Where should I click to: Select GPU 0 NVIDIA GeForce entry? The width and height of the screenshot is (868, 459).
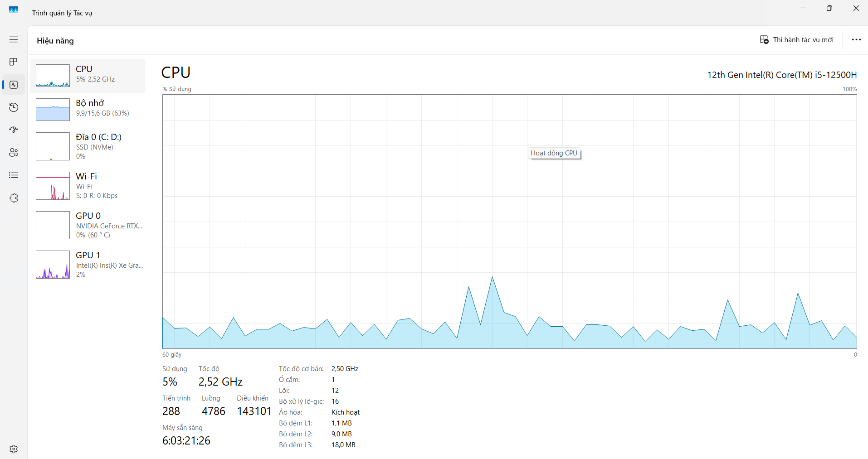click(88, 225)
